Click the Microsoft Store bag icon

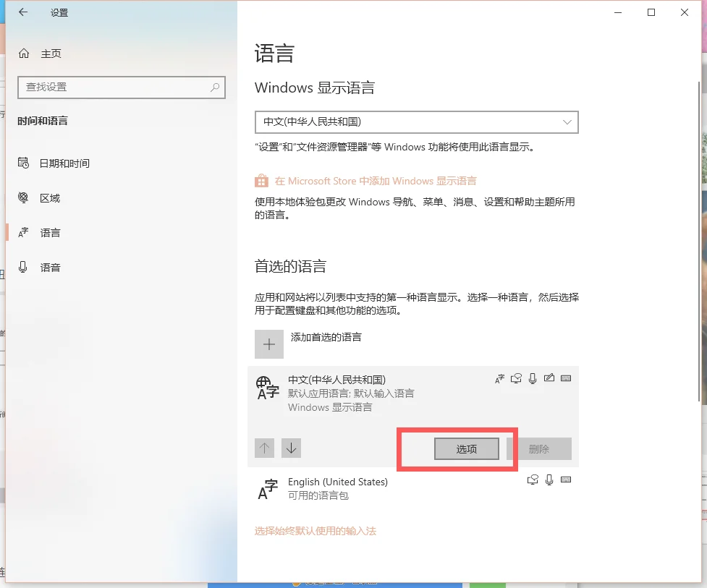coord(261,181)
